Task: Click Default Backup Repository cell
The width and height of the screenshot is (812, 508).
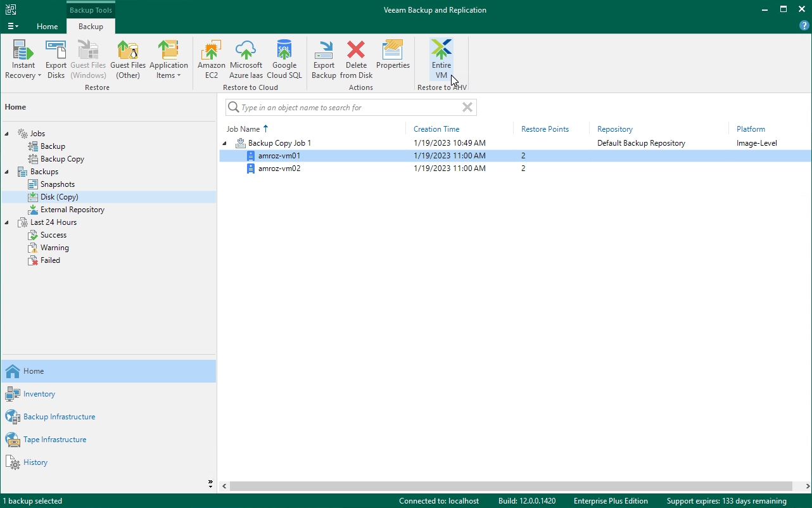Action: pyautogui.click(x=641, y=143)
